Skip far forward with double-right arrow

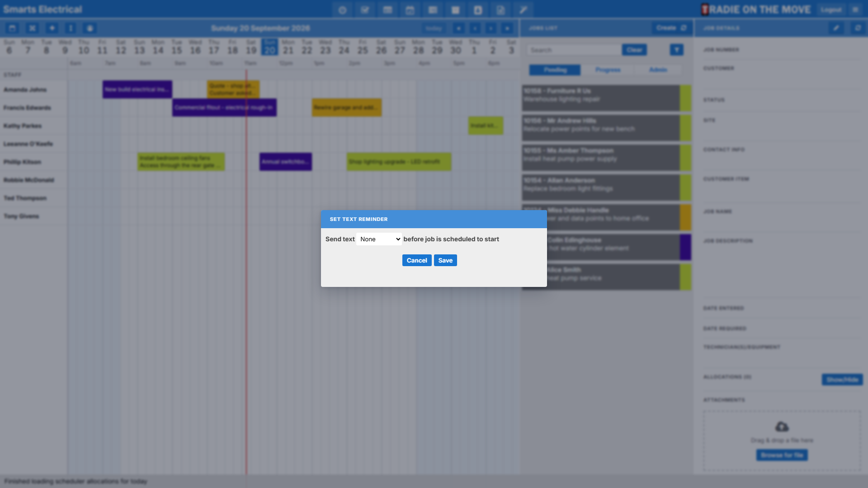pos(507,28)
